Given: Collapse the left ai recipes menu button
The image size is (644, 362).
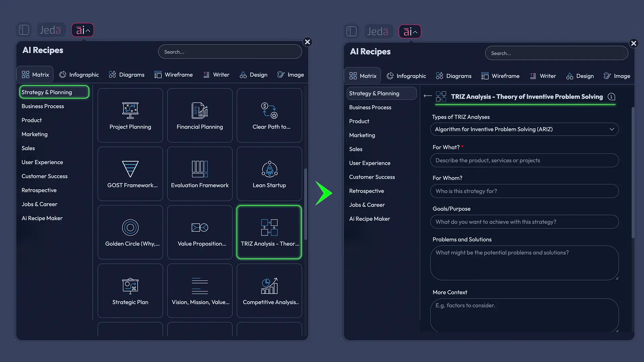Looking at the screenshot, I should point(83,30).
